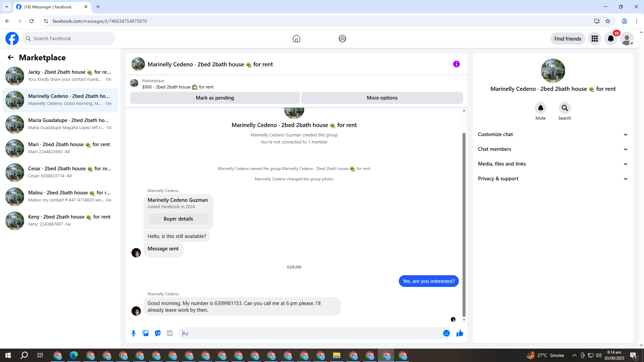Record a voice clip with microphone
Image resolution: width=644 pixels, height=362 pixels.
[133, 333]
